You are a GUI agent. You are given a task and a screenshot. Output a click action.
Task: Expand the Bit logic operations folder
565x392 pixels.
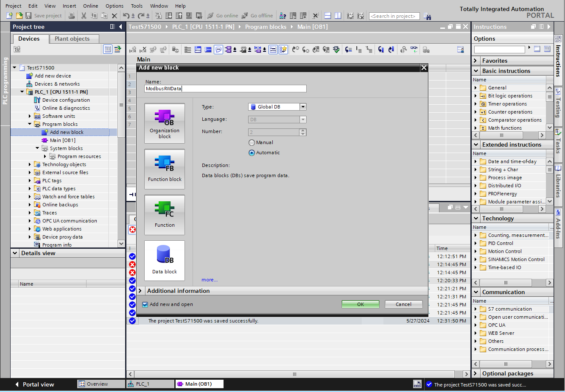[x=475, y=96]
